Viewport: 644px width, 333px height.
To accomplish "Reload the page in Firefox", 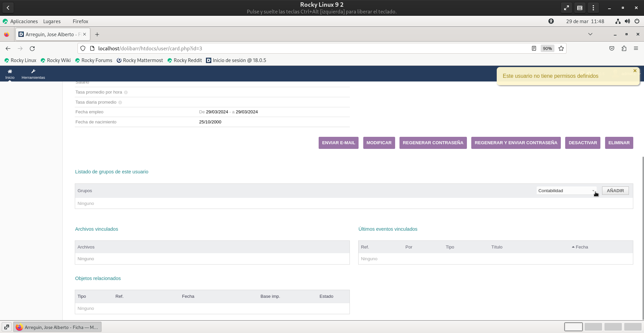I will coord(32,49).
